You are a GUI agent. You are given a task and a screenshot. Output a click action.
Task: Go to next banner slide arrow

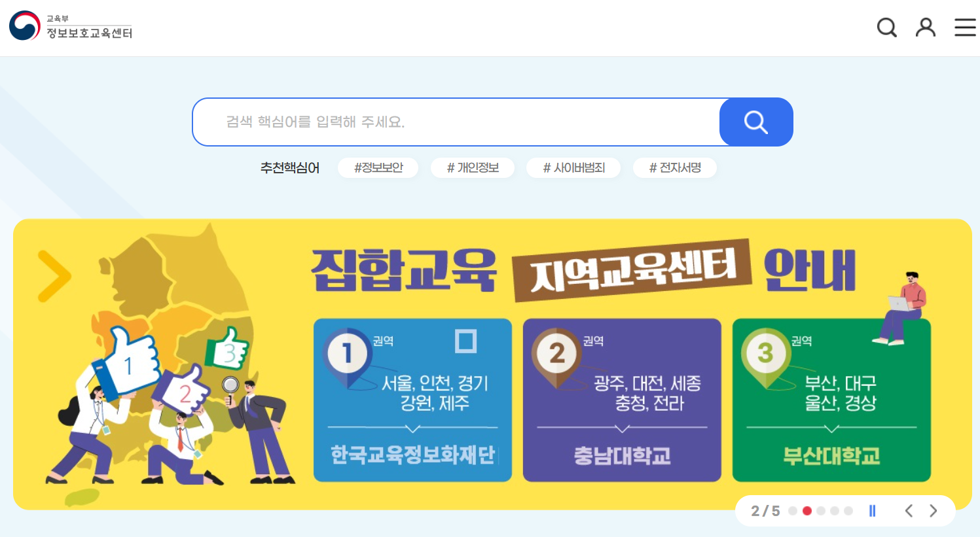click(934, 511)
